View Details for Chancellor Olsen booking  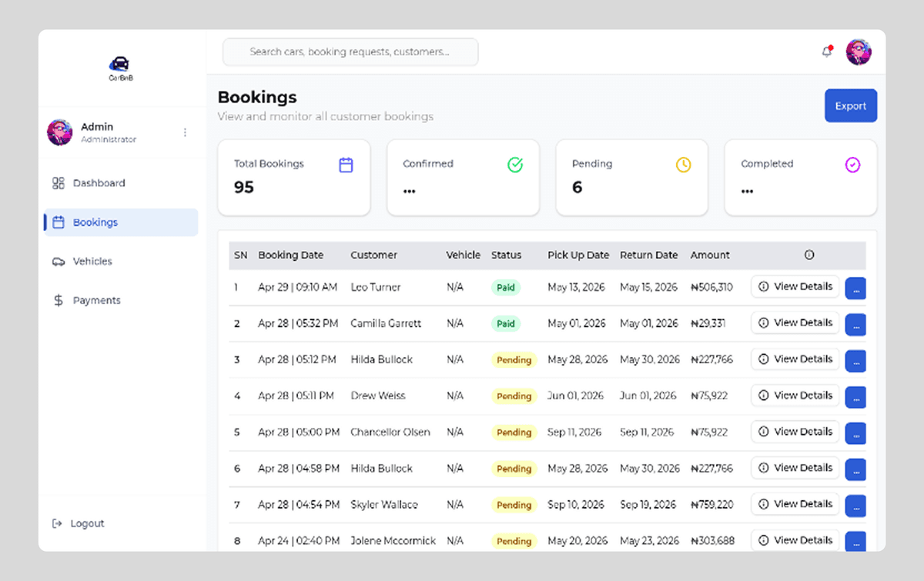pos(795,431)
